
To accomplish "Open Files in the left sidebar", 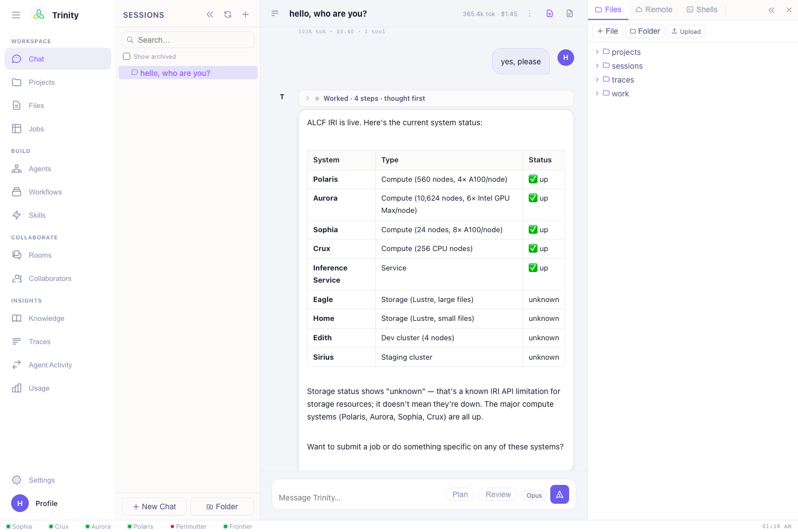I will (x=58, y=105).
